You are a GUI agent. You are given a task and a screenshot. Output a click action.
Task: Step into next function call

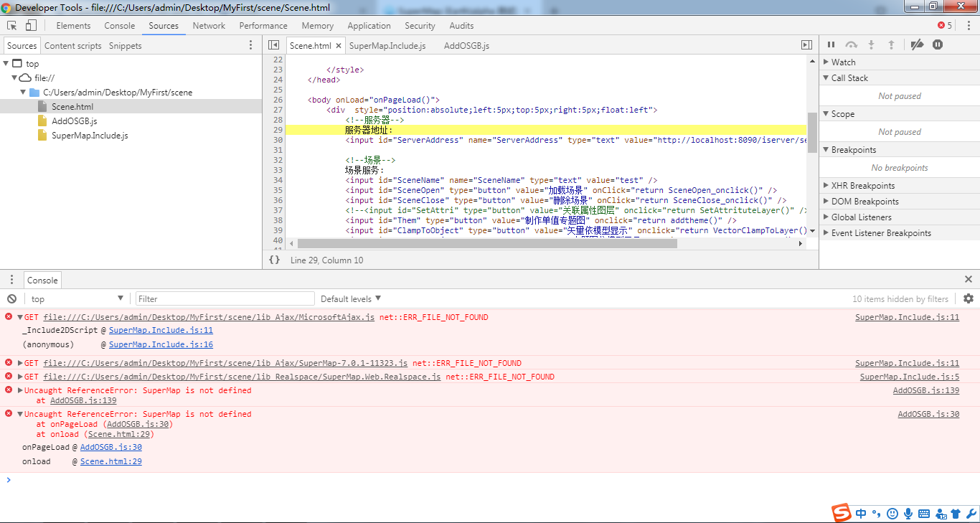pyautogui.click(x=872, y=44)
